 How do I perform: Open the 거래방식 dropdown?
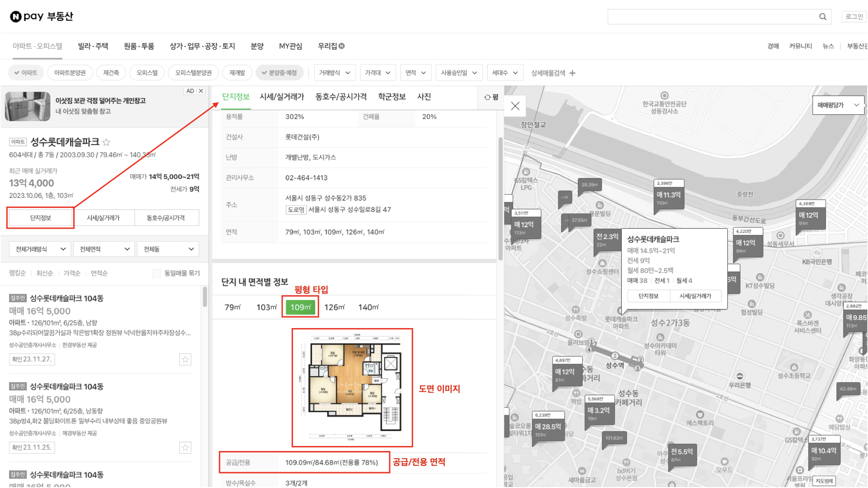point(334,73)
